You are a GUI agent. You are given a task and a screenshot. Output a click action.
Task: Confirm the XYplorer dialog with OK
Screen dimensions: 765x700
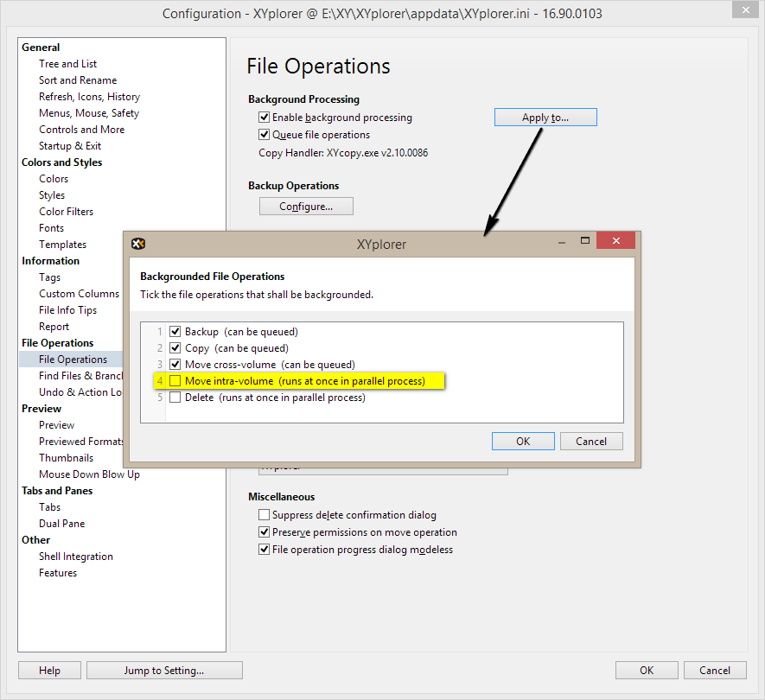click(x=523, y=441)
